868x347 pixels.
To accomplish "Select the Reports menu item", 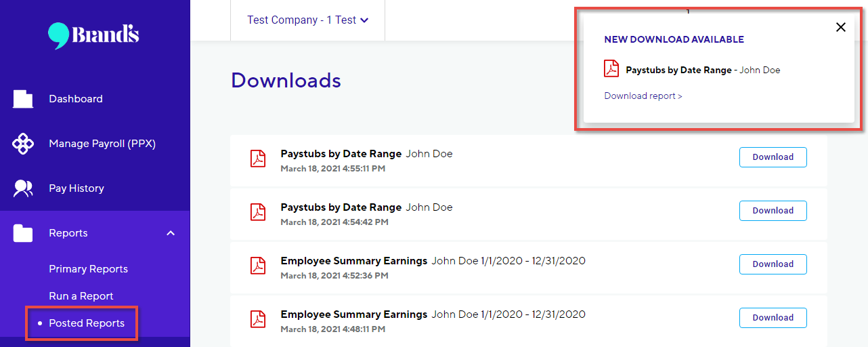I will (x=68, y=233).
